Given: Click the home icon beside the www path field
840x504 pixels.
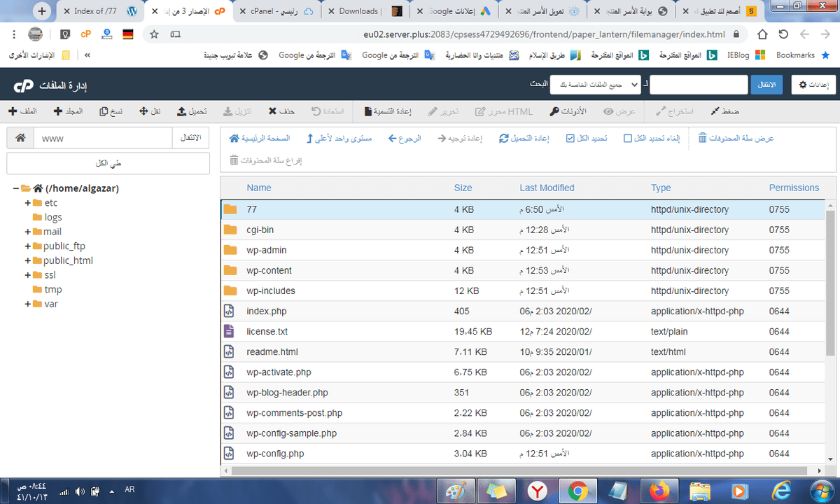Looking at the screenshot, I should [20, 139].
